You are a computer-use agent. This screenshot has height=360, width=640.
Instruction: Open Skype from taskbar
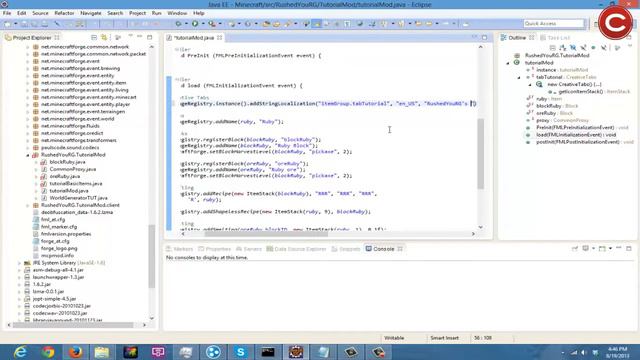(x=241, y=352)
